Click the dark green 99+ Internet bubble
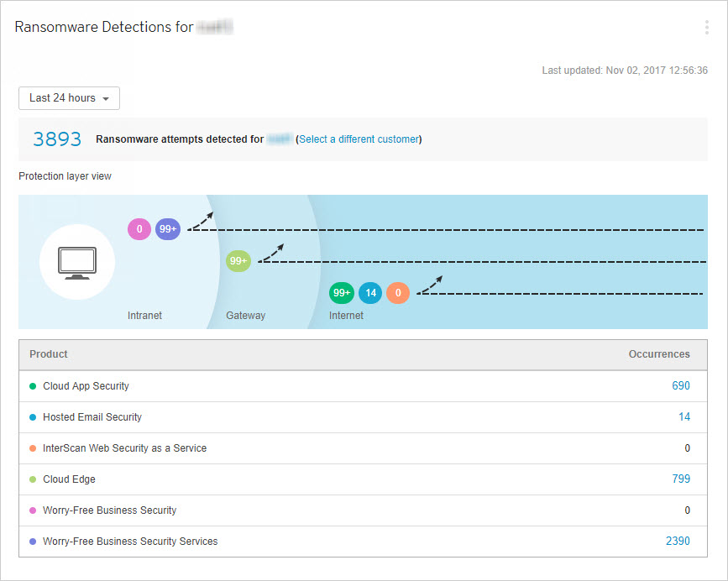728x581 pixels. 342,293
